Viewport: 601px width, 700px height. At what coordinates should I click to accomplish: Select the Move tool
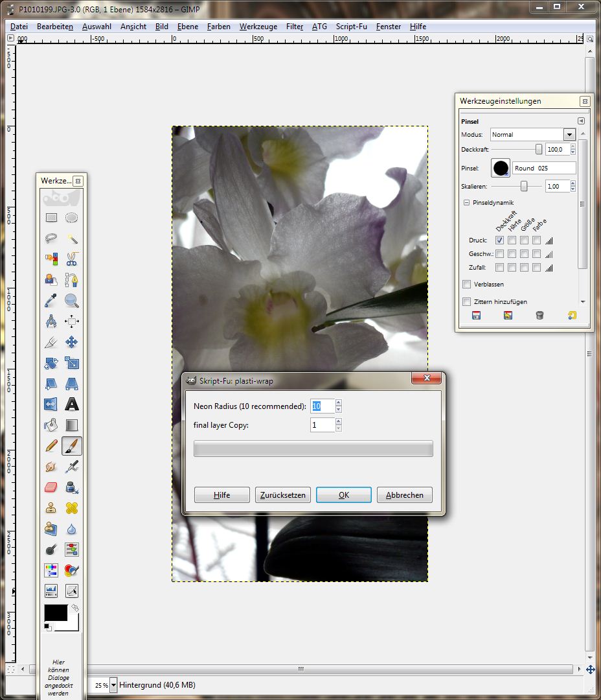(x=72, y=342)
